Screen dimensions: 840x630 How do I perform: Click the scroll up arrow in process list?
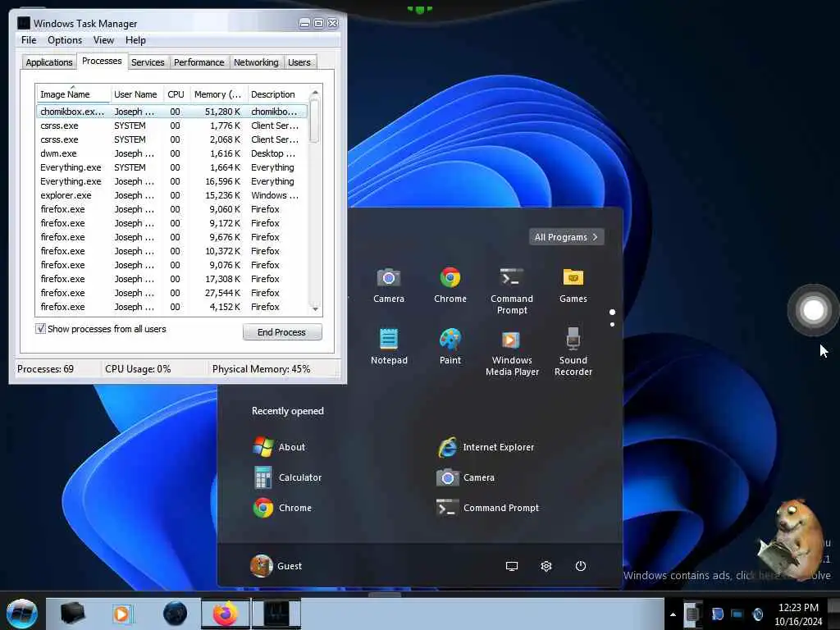(x=315, y=93)
